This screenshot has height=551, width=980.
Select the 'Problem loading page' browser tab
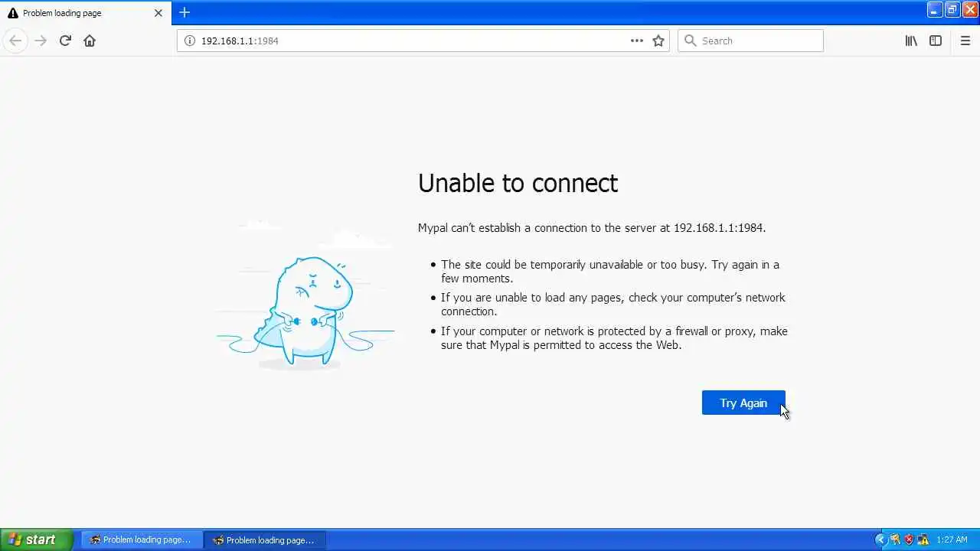(85, 13)
